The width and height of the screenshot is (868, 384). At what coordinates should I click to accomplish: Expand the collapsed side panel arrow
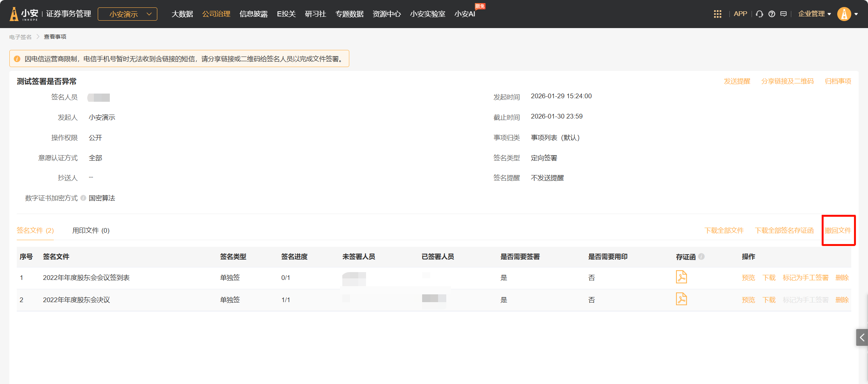pos(862,338)
